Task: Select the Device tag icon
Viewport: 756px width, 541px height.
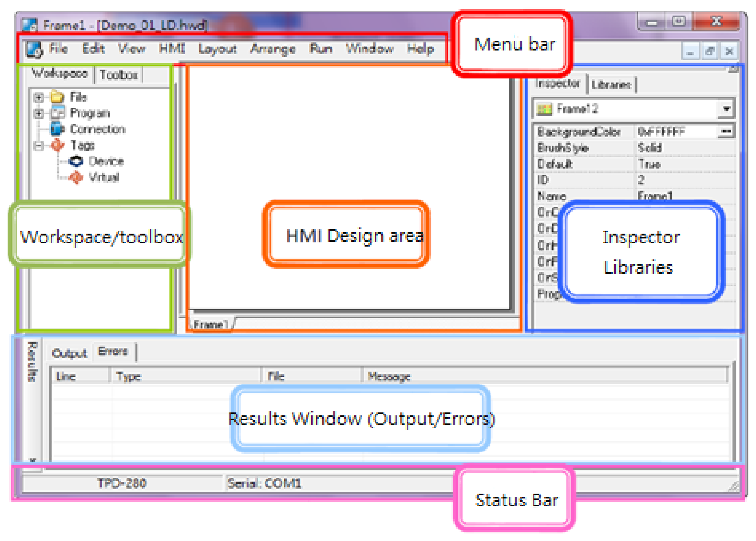Action: tap(76, 161)
